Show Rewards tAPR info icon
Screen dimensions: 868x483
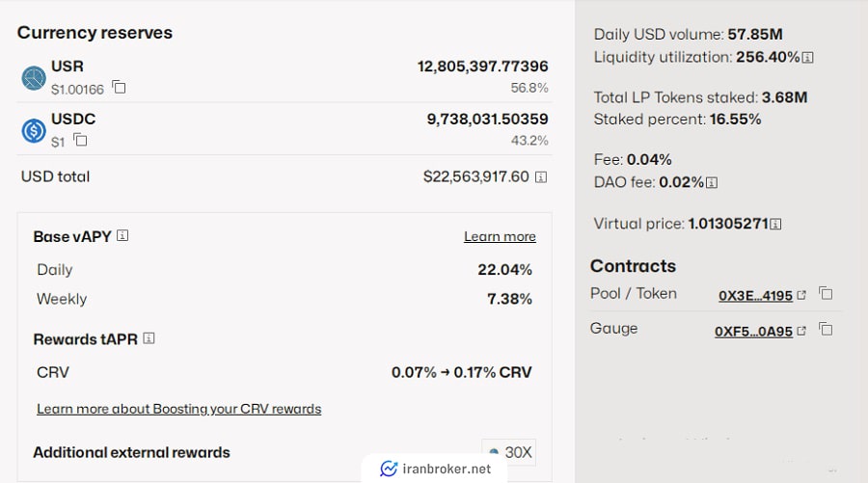tap(149, 338)
